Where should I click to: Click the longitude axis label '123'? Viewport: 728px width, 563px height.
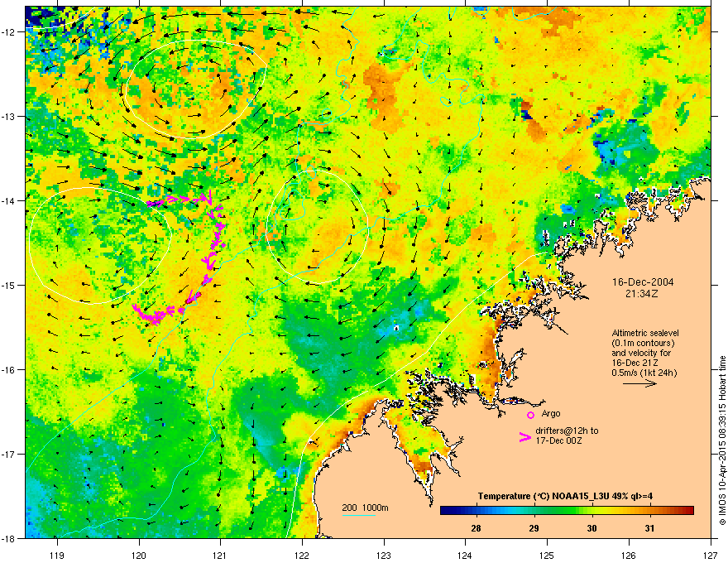[384, 555]
